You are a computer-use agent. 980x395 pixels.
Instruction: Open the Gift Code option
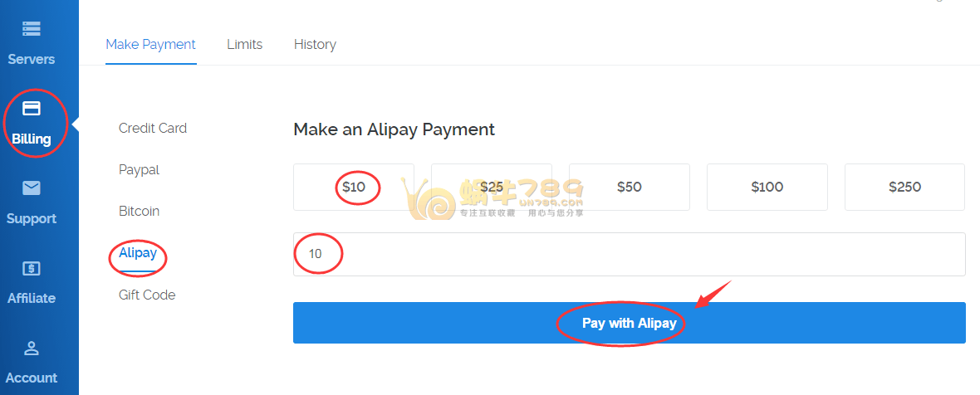[147, 295]
